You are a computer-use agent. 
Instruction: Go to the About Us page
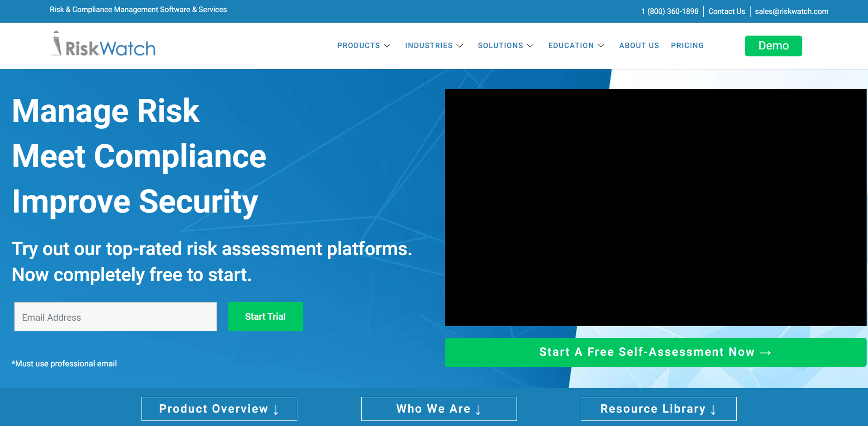(639, 46)
